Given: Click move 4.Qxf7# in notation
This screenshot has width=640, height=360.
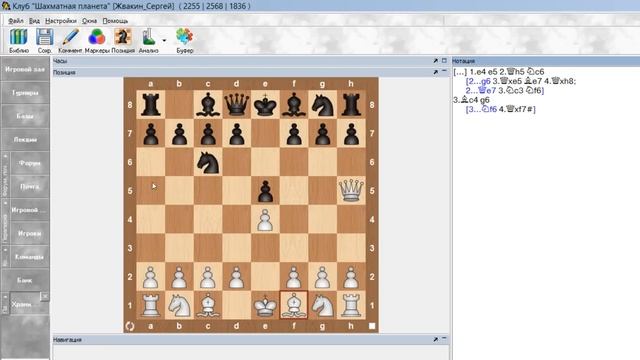Looking at the screenshot, I should (x=516, y=109).
